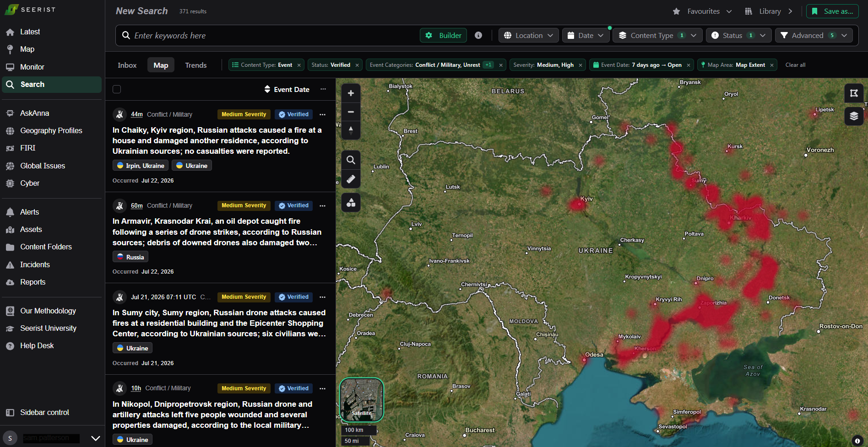Zoom out on the map
This screenshot has height=447, width=868.
[351, 112]
